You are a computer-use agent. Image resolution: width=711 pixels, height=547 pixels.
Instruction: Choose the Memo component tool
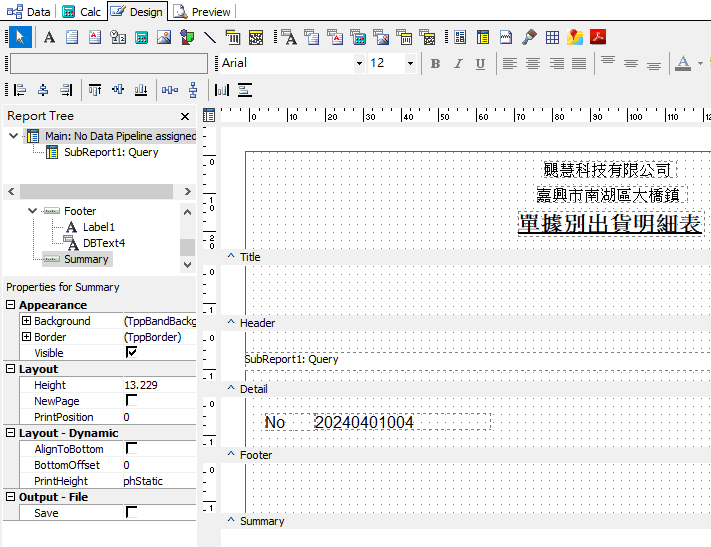click(72, 37)
